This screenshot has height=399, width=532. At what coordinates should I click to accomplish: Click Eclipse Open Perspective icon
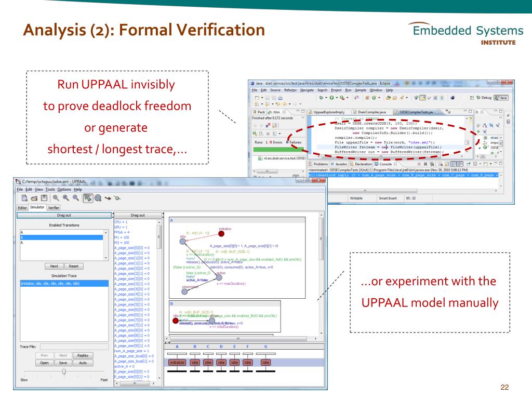click(x=472, y=98)
